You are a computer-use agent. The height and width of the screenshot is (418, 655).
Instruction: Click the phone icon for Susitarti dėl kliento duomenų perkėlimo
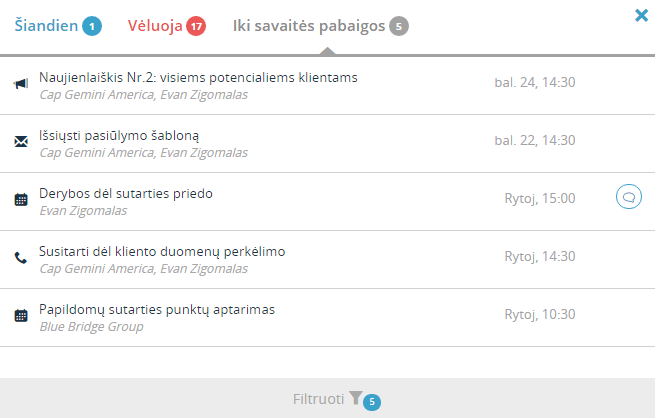[x=21, y=258]
